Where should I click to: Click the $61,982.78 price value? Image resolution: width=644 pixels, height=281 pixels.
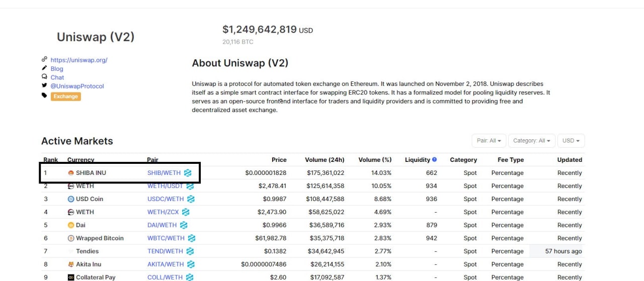click(270, 238)
